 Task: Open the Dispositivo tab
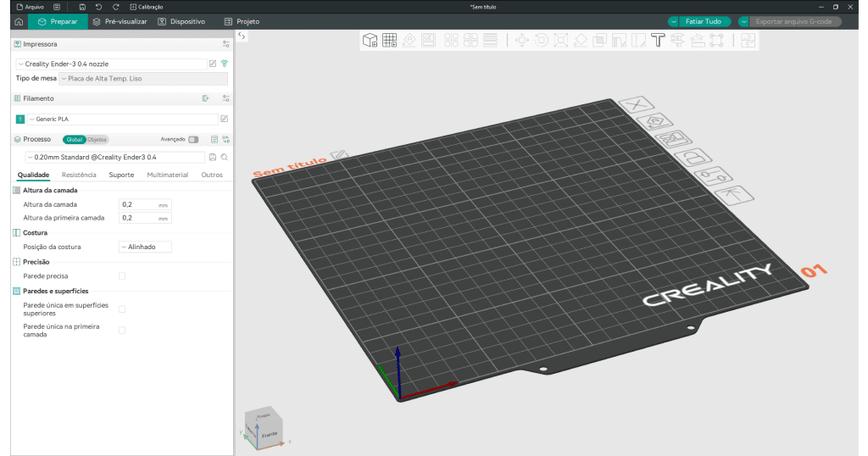tap(181, 21)
